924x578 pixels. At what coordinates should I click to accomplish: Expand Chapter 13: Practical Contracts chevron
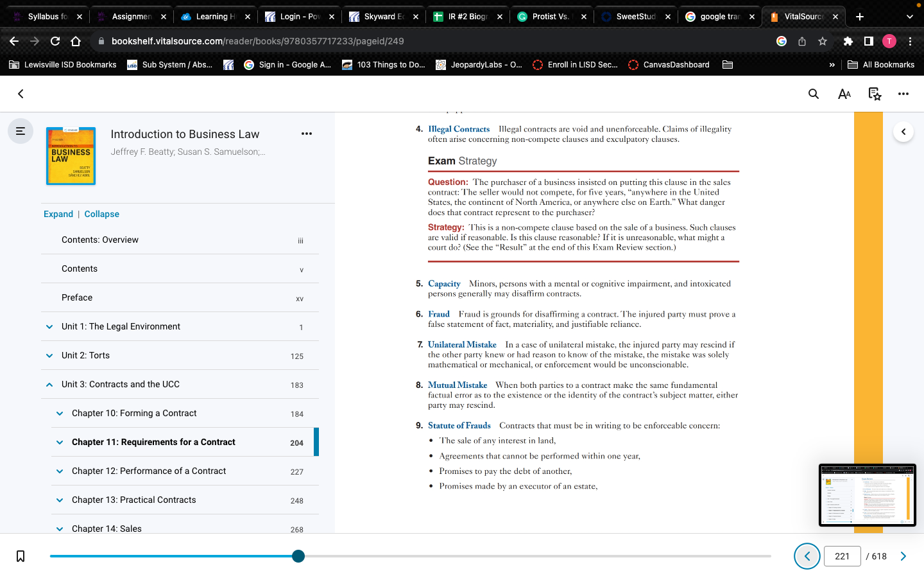(60, 500)
